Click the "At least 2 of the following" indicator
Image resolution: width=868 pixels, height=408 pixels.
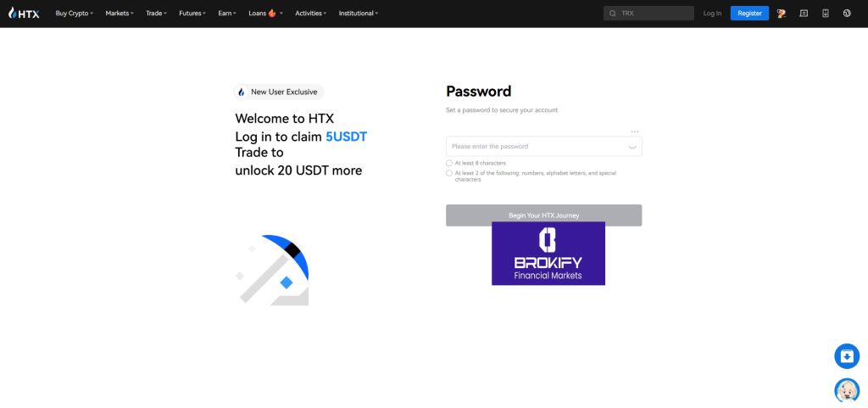click(449, 173)
